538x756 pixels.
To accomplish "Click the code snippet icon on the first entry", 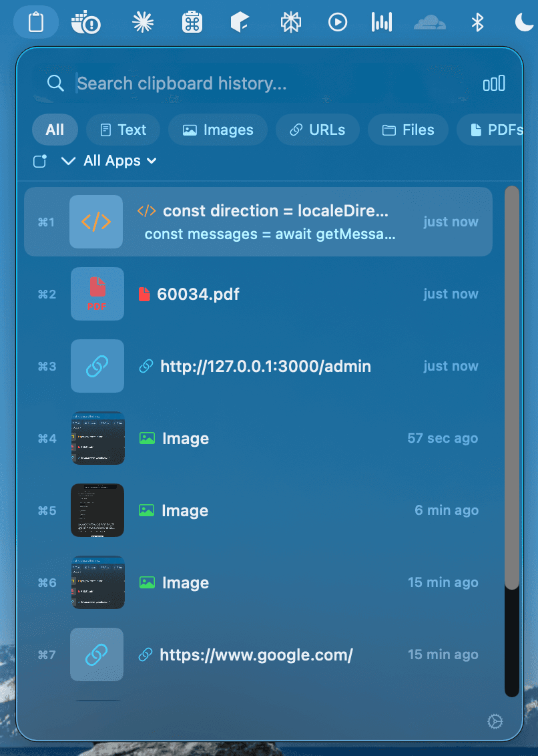I will [96, 221].
